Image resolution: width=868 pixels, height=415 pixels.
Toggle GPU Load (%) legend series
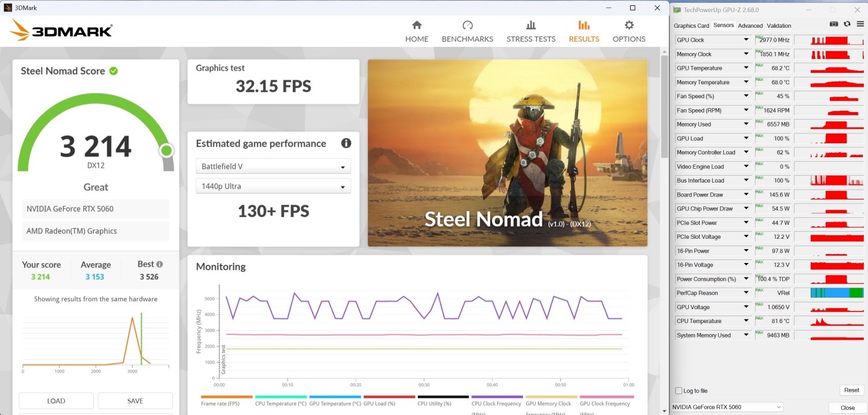click(x=389, y=401)
